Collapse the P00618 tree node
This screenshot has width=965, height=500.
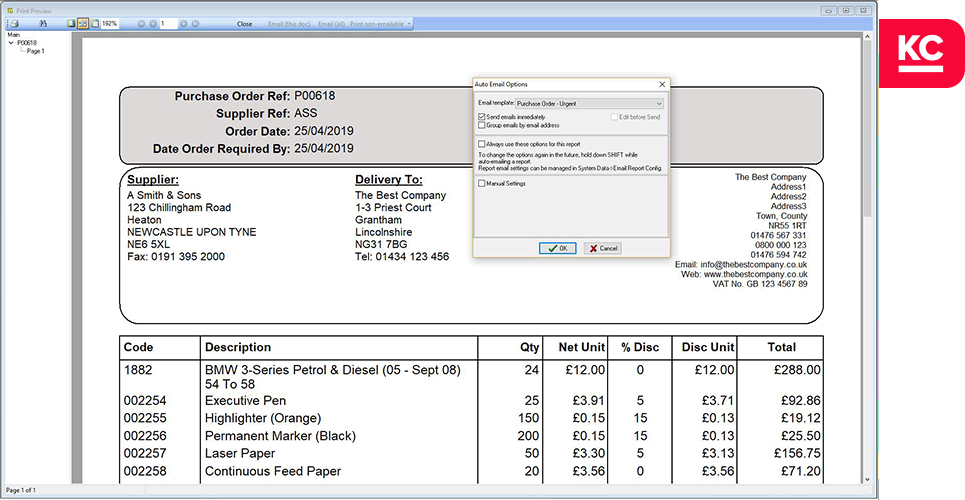10,43
